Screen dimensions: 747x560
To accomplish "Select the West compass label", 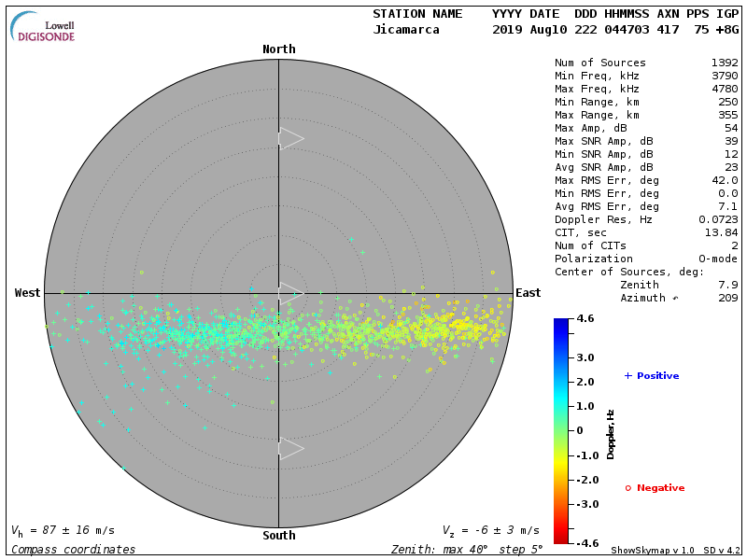I will click(28, 293).
